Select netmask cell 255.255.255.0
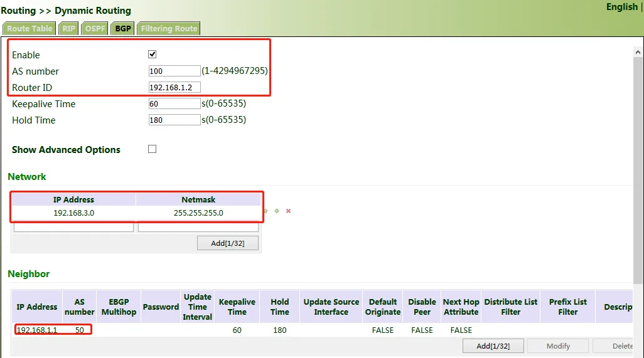This screenshot has height=358, width=644. point(198,213)
